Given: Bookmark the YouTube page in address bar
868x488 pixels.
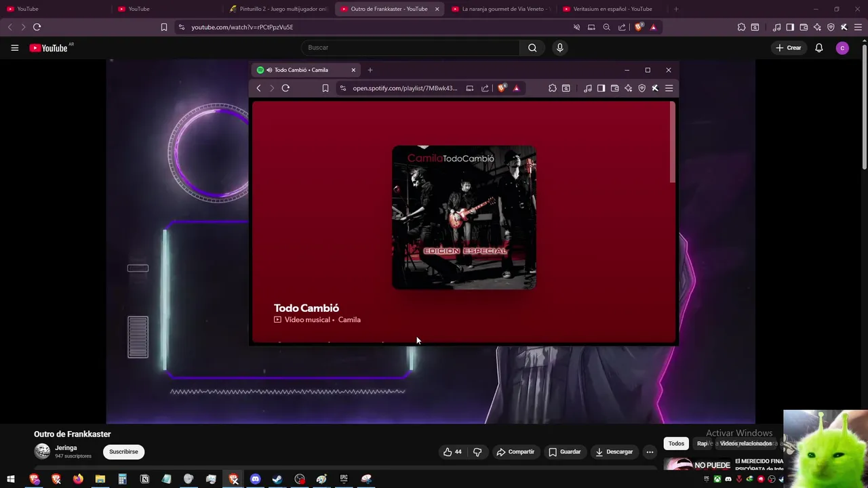Looking at the screenshot, I should click(163, 27).
